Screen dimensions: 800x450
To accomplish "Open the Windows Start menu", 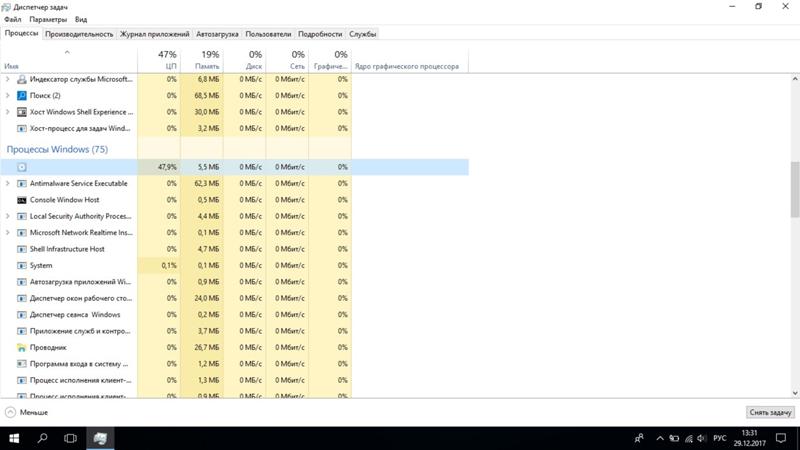I will point(14,438).
